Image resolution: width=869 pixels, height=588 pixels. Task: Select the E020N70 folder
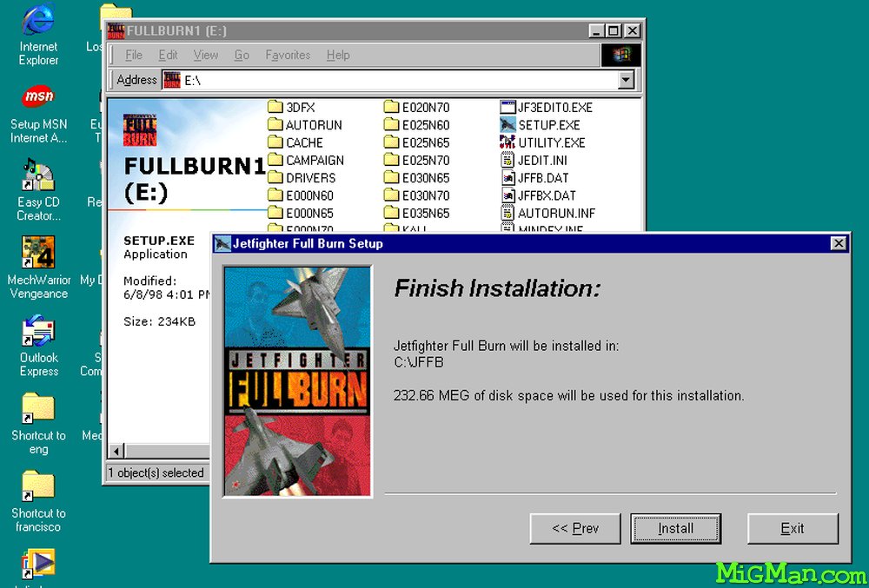pos(417,107)
